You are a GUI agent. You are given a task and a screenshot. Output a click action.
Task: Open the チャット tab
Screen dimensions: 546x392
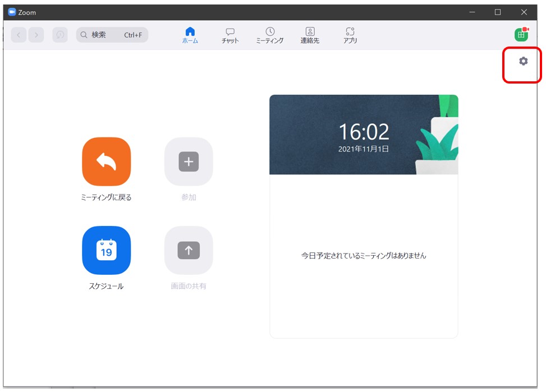click(x=230, y=35)
